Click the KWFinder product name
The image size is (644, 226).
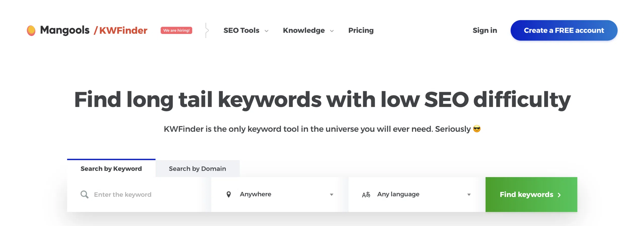tap(123, 30)
